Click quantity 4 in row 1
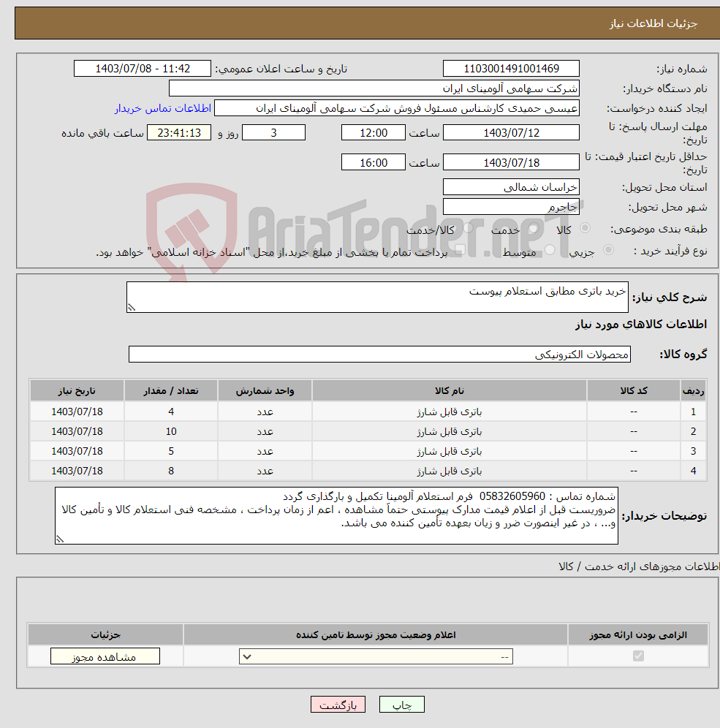720x728 pixels. (171, 412)
